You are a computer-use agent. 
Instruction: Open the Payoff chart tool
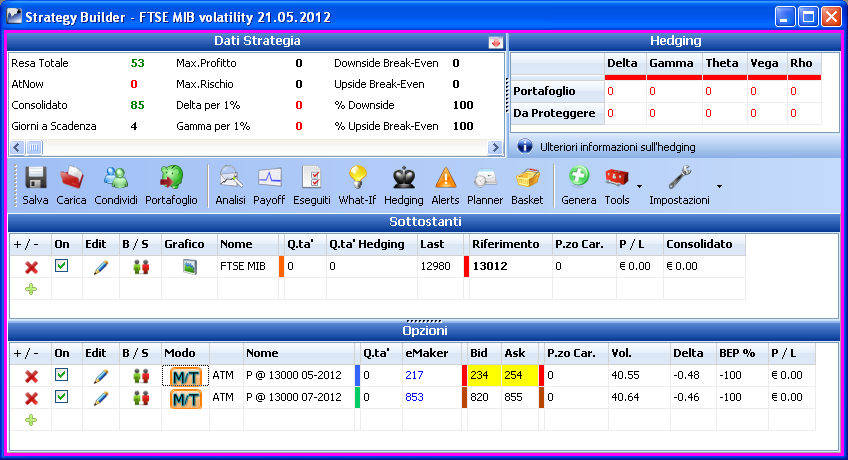(x=269, y=185)
